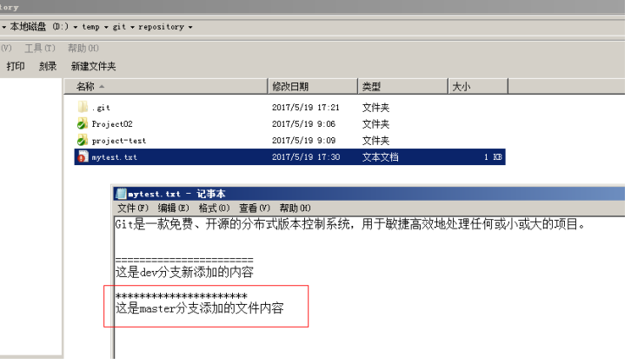Click the 打印 toolbar button

tap(16, 66)
